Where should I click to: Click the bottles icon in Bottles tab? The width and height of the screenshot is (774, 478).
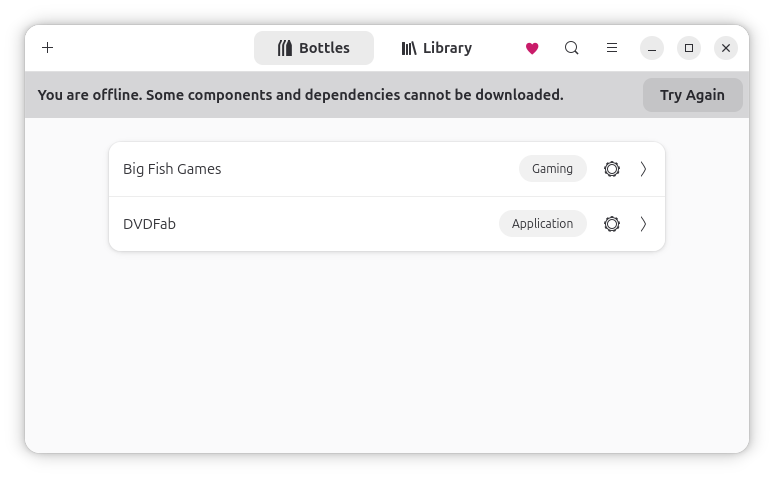(x=284, y=48)
